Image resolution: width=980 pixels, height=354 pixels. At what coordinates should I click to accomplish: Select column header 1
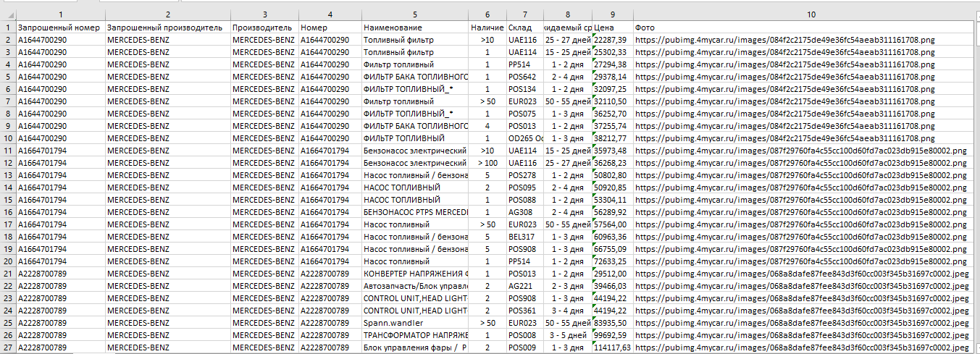click(x=60, y=14)
